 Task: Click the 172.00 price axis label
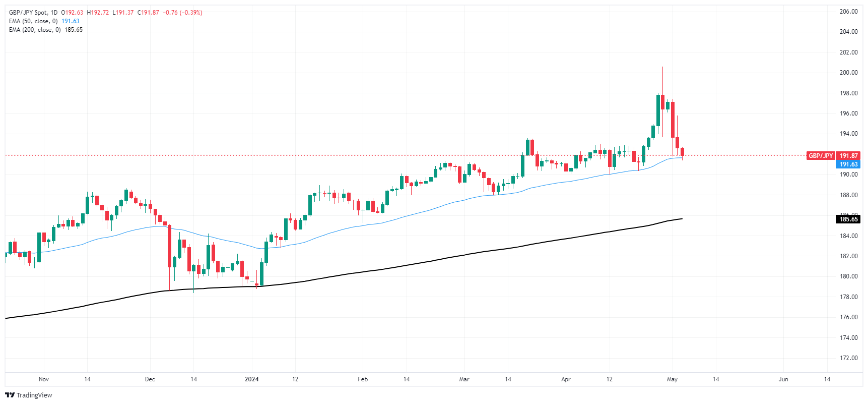click(x=848, y=358)
